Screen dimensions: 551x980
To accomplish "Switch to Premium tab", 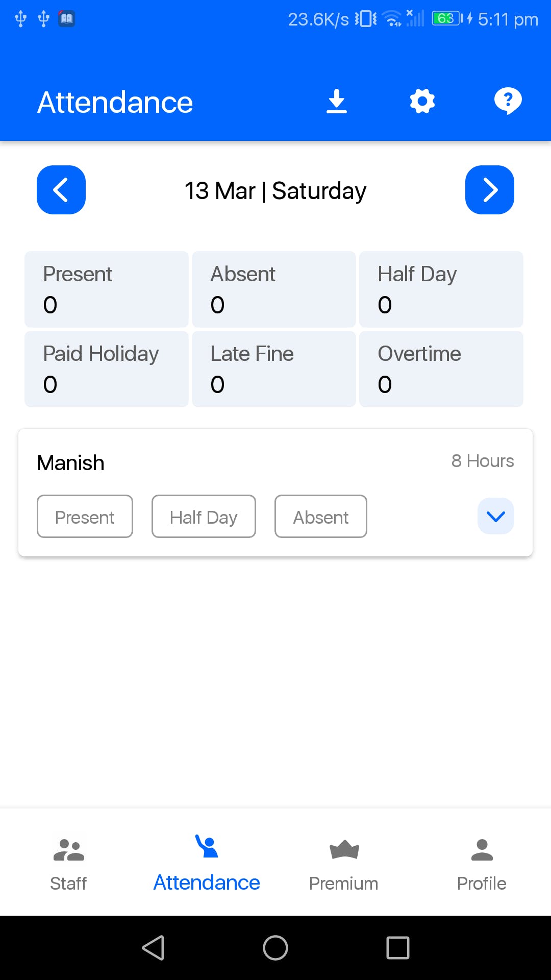I will 344,864.
